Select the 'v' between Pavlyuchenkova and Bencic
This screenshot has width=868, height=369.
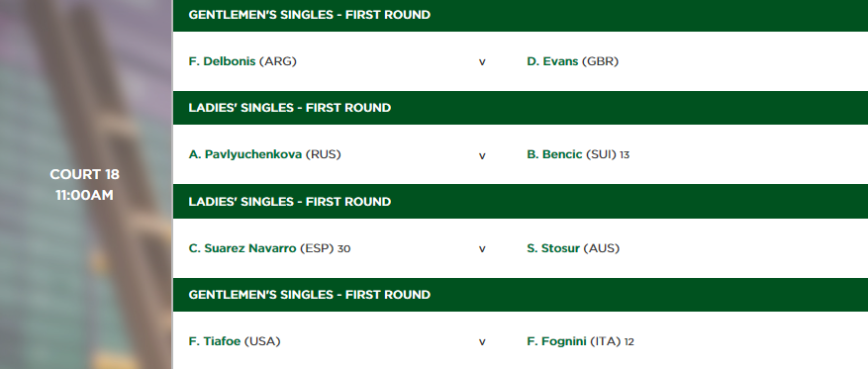click(482, 155)
